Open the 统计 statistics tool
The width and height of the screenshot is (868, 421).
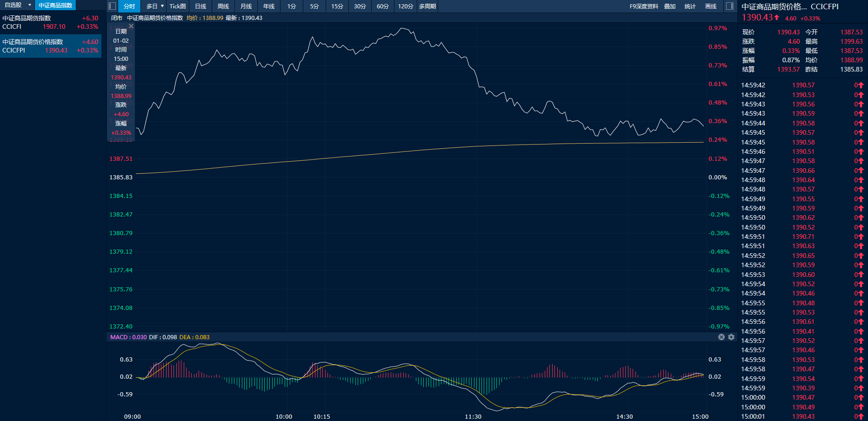[x=690, y=6]
